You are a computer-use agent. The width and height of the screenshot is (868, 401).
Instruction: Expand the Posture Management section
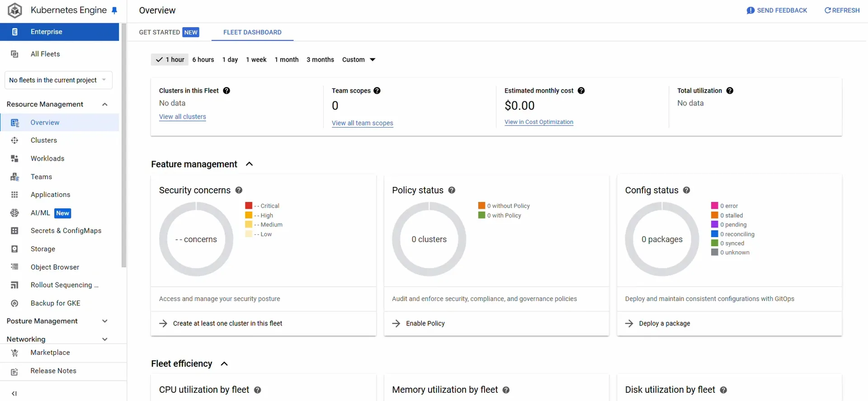(105, 321)
